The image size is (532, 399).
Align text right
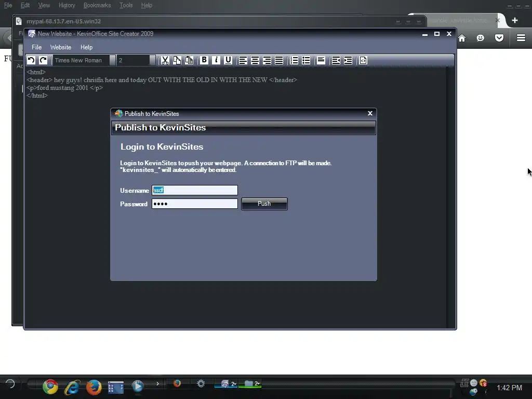point(267,60)
